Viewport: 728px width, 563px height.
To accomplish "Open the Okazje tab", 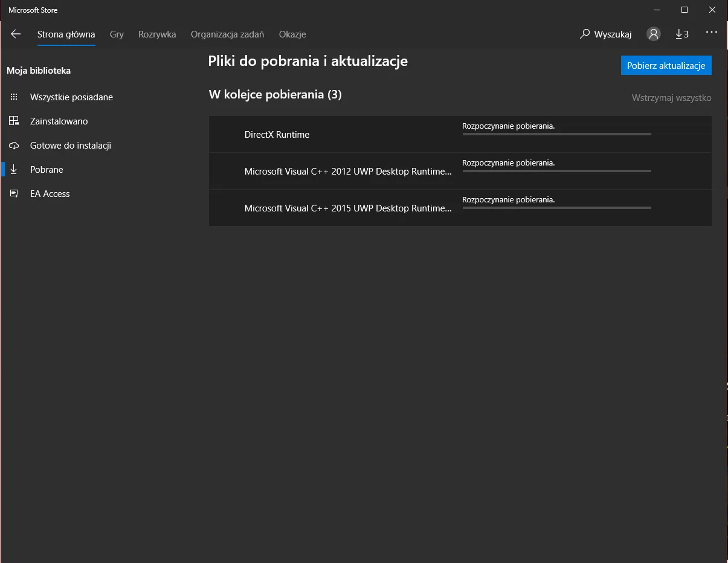I will (x=292, y=34).
